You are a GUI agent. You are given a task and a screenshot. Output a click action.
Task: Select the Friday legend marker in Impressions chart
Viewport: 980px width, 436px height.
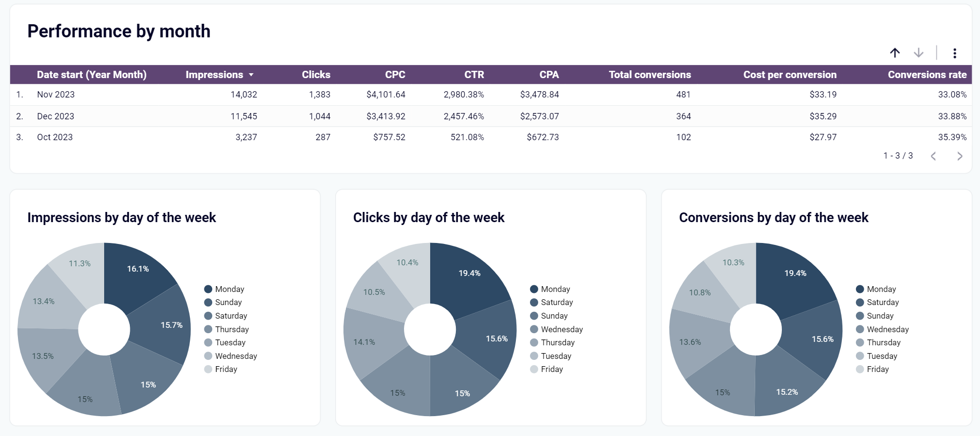click(x=207, y=369)
